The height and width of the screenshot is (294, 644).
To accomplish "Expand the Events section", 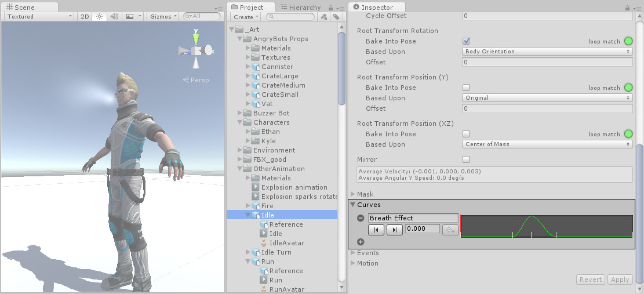I will [x=368, y=253].
